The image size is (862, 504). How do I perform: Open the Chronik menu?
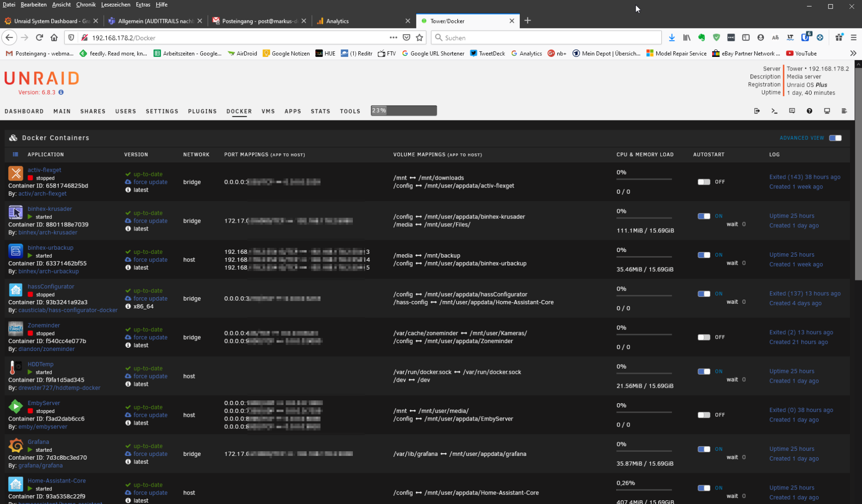(86, 4)
